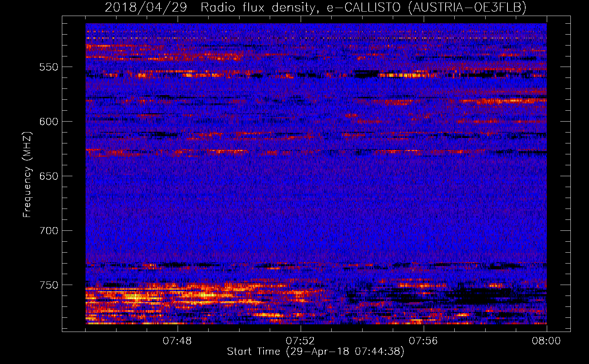Click the 600 frequency axis label

pyautogui.click(x=48, y=122)
